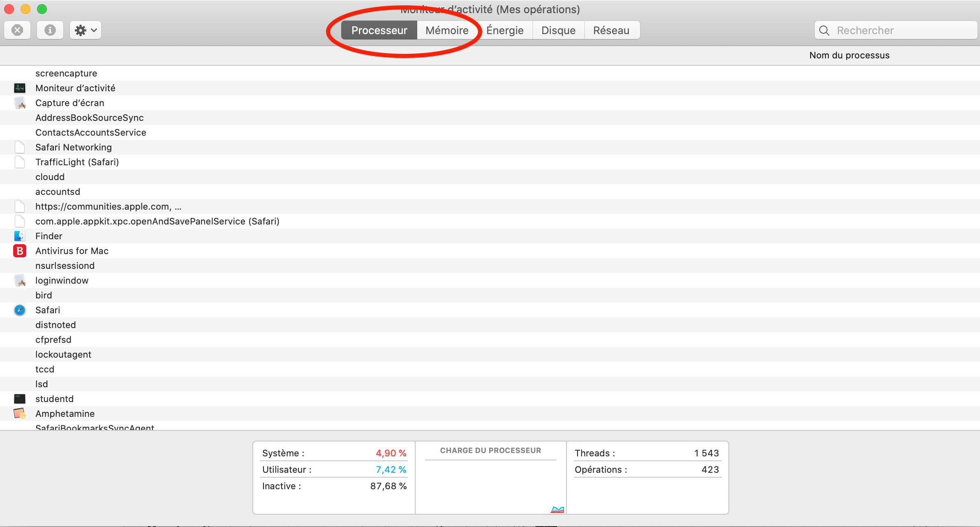Switch to the Mémoire tab

(x=447, y=30)
